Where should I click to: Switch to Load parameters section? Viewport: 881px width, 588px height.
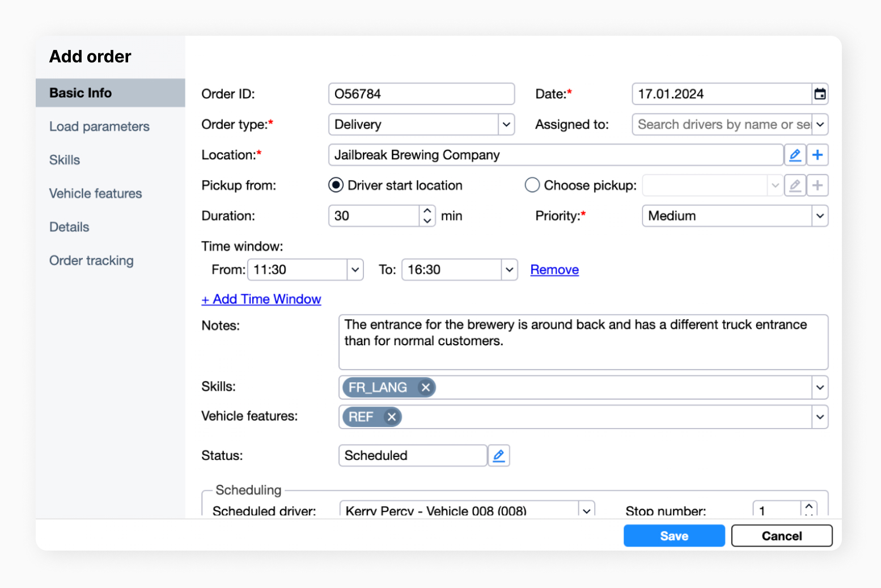click(x=99, y=126)
